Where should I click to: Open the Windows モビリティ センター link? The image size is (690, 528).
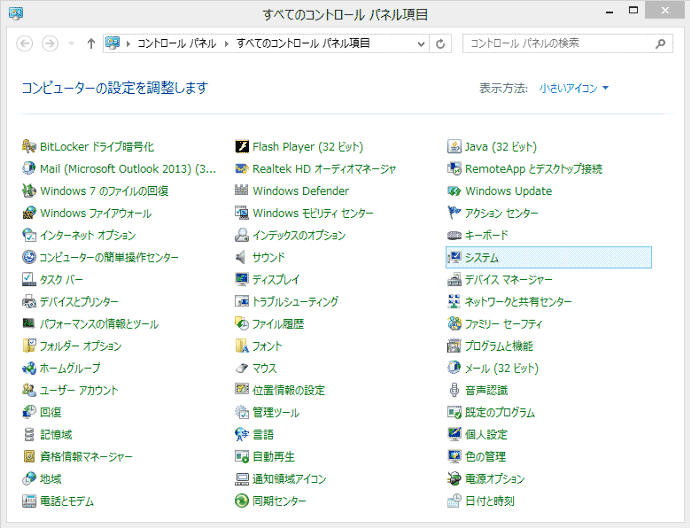click(x=313, y=213)
